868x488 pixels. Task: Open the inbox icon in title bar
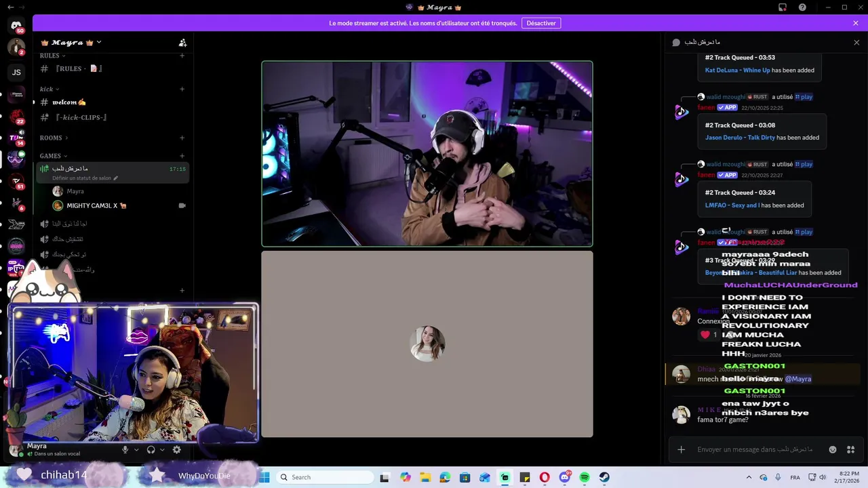(x=783, y=7)
